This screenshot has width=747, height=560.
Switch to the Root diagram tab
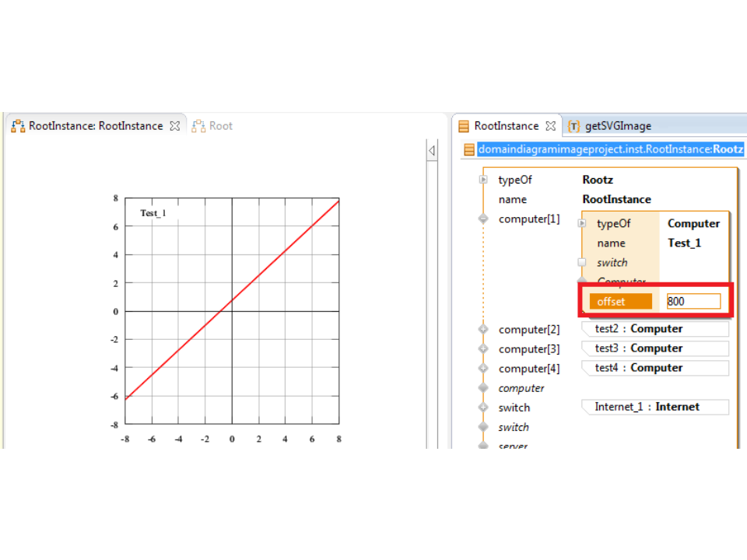(x=220, y=126)
